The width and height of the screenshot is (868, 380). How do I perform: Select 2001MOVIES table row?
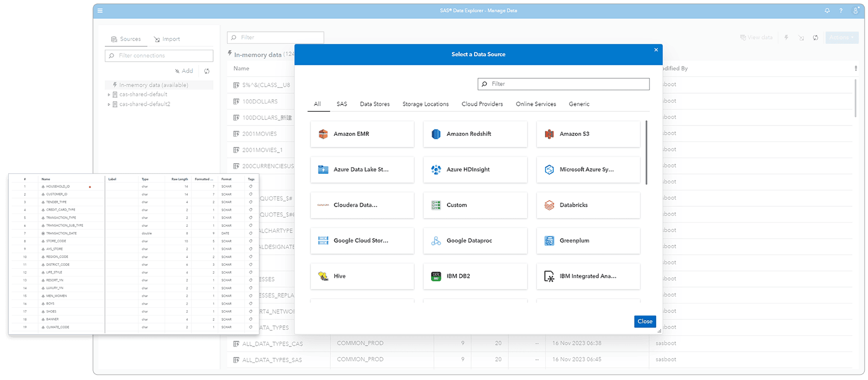pos(261,134)
